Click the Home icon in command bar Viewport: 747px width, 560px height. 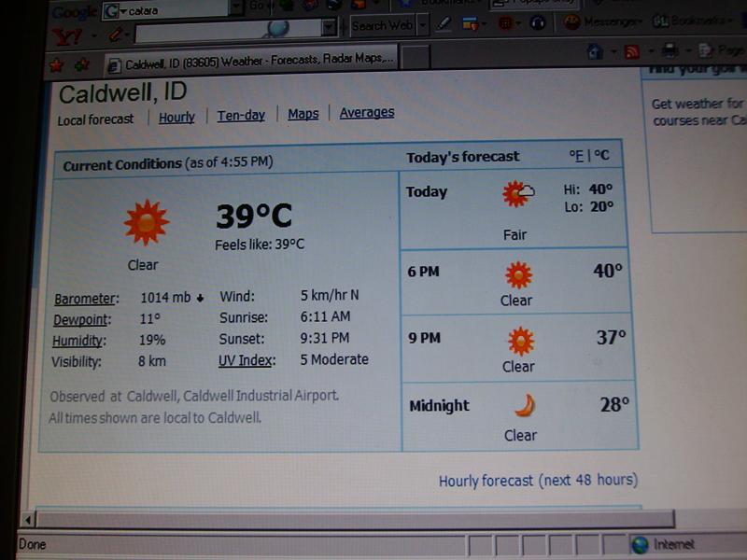[595, 52]
